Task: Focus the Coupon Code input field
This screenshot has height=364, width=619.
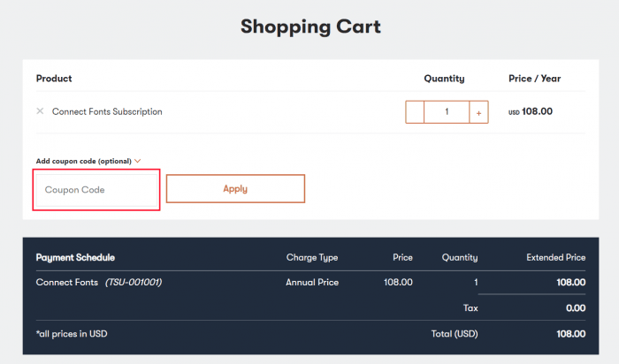Action: [x=96, y=190]
